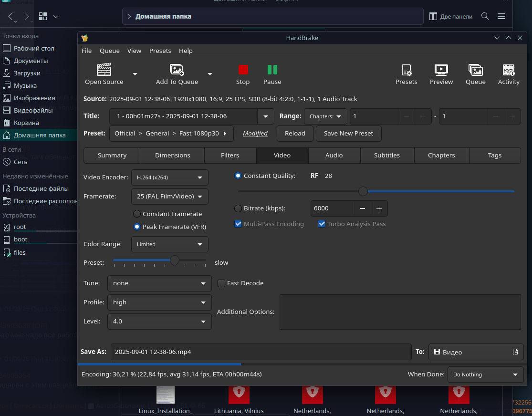
Task: Click the Bitrate value field
Action: (x=333, y=208)
